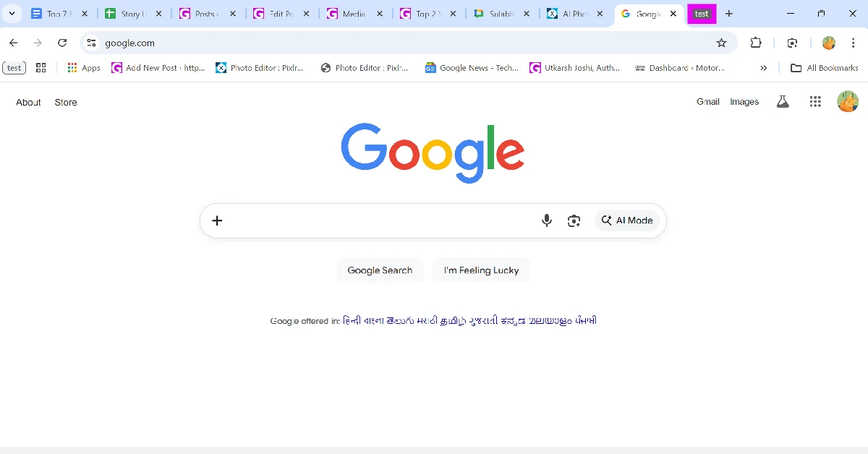The width and height of the screenshot is (868, 454).
Task: Open the tab search dropdown arrow
Action: [12, 13]
